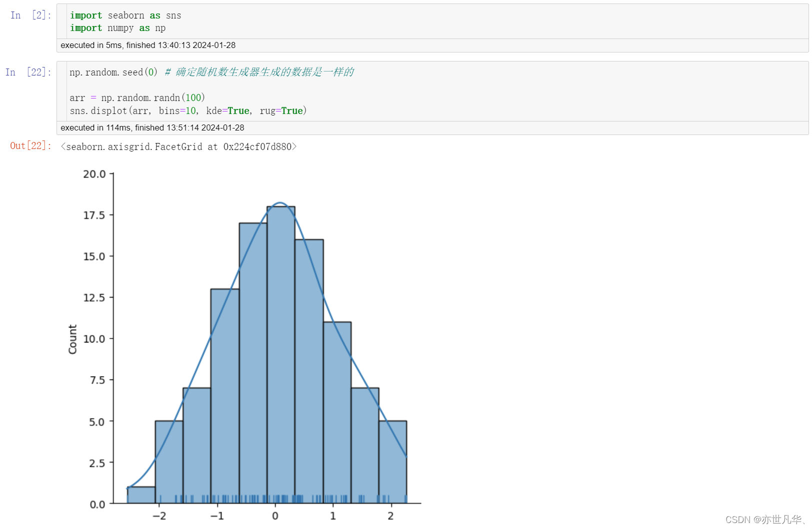Click 'executed in 114ms' timing text
812x529 pixels.
point(152,127)
